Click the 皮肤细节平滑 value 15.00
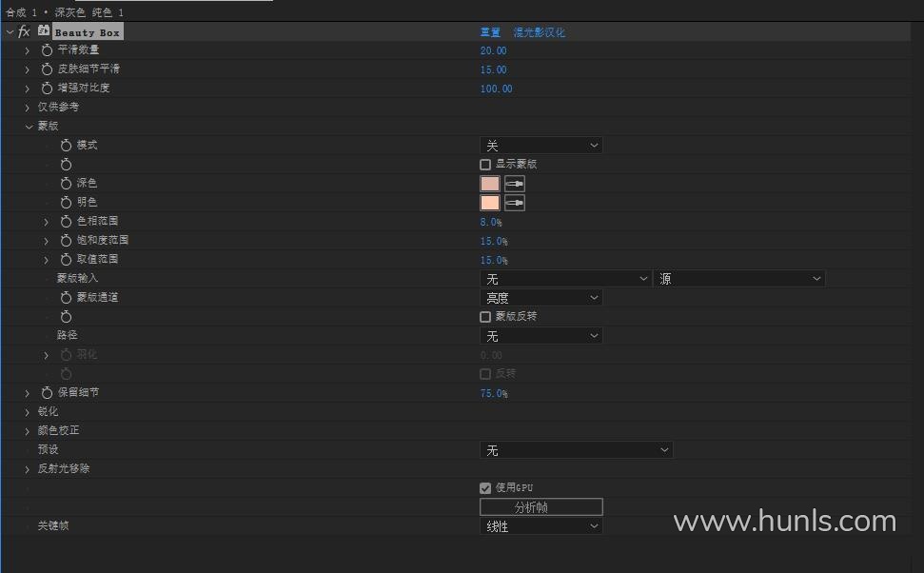Viewport: 924px width, 573px height. tap(493, 69)
